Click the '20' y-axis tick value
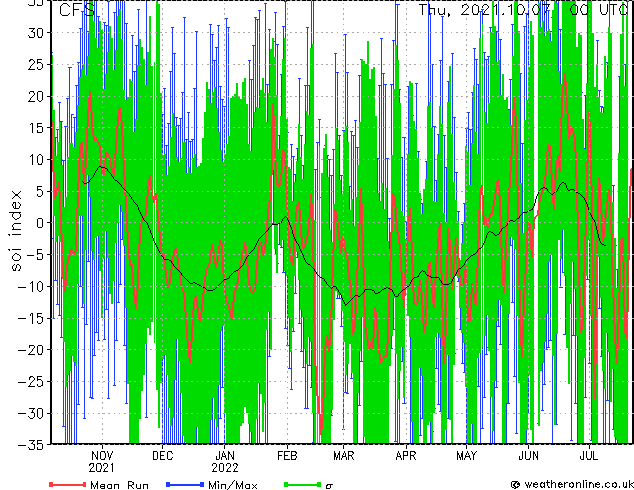Image resolution: width=634 pixels, height=490 pixels. click(36, 96)
